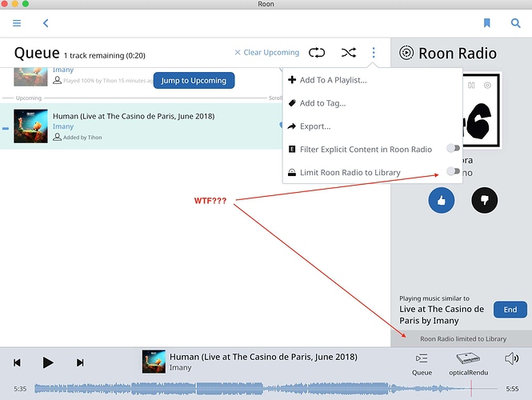Open the hamburger navigation menu

click(x=17, y=23)
